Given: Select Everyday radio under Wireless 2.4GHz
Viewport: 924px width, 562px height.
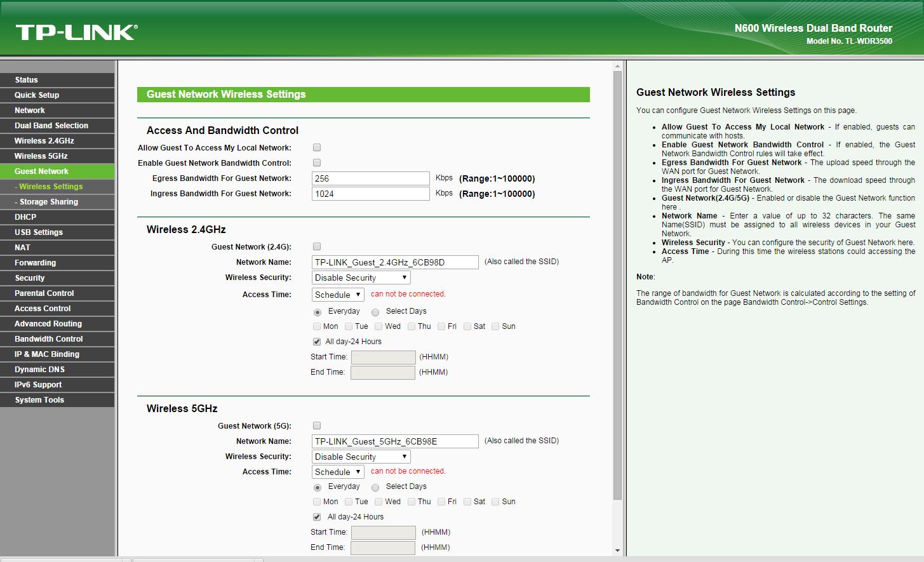Looking at the screenshot, I should (x=318, y=312).
